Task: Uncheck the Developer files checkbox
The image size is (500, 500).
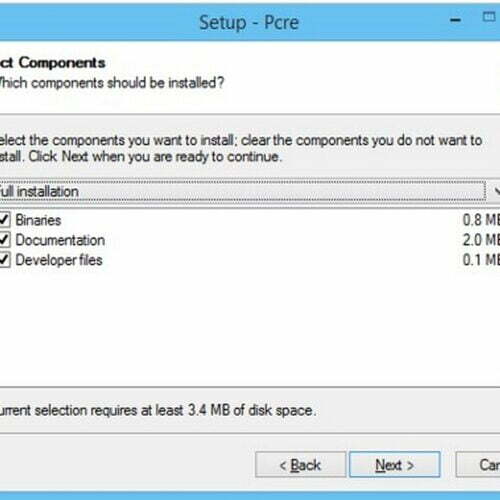Action: [4, 260]
